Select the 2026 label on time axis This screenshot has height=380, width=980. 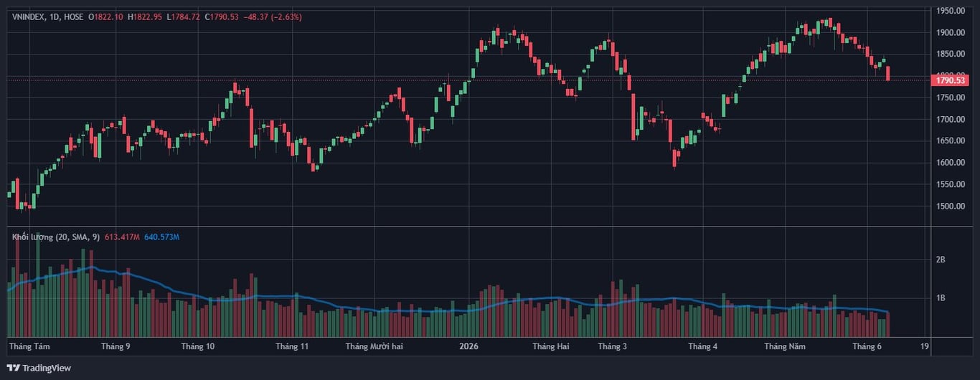[x=468, y=346]
